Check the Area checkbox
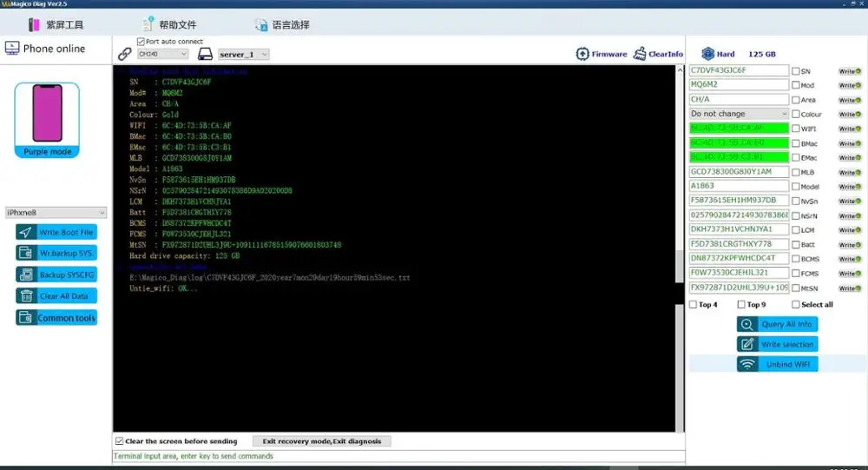Viewport: 868px width, 470px height. pos(795,100)
